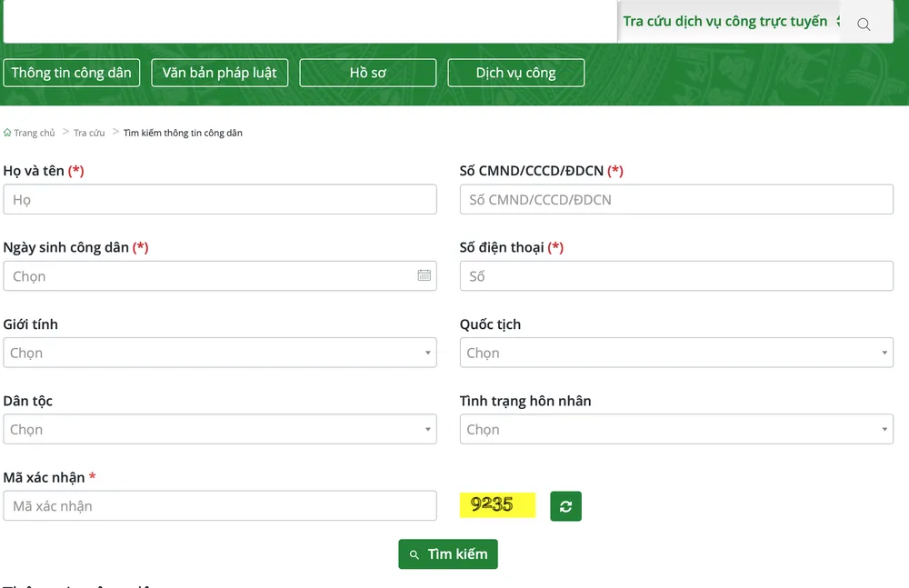Click the Ngày sinh công dân date field
This screenshot has width=909, height=588.
(x=209, y=276)
